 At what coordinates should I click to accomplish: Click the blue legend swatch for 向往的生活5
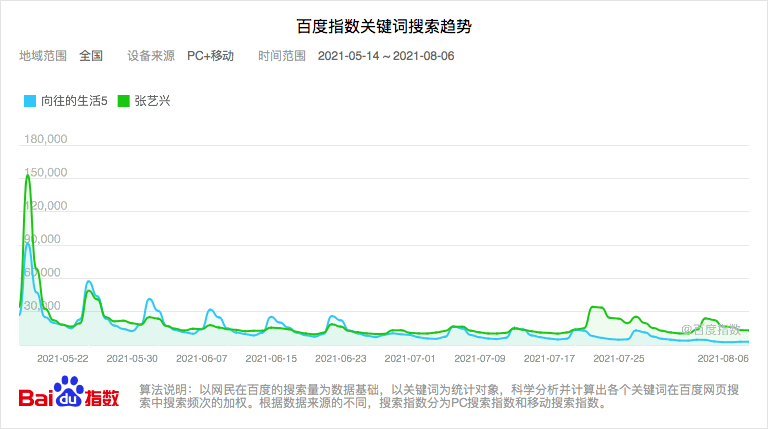coord(30,101)
